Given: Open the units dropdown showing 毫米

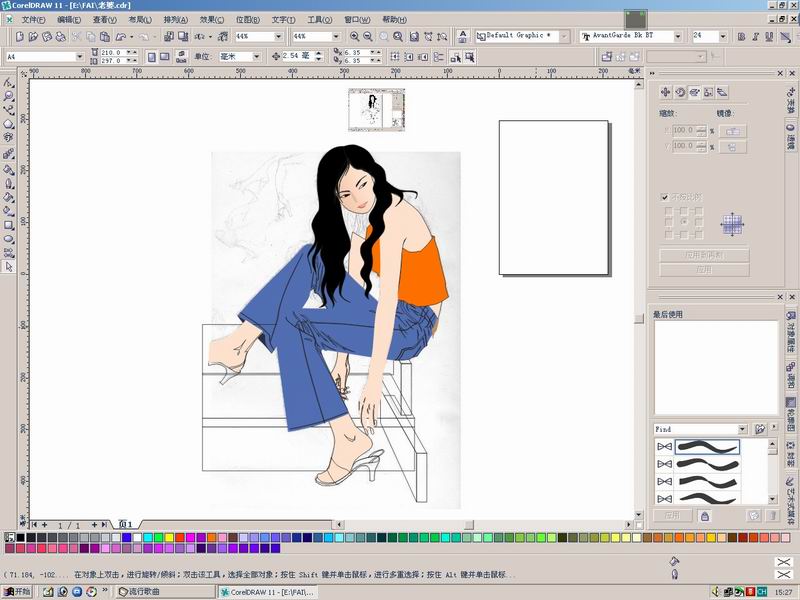Looking at the screenshot, I should tap(256, 57).
